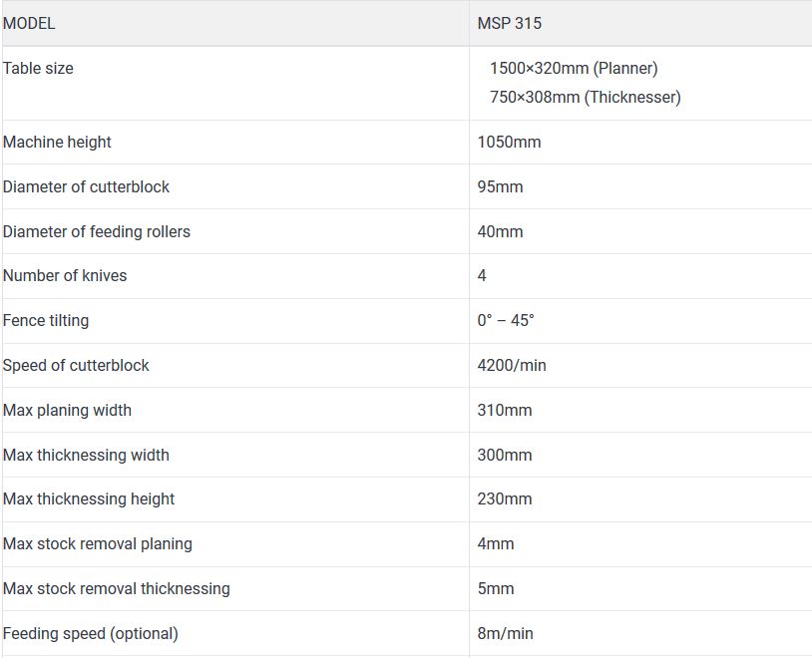
Task: Click the 1500×320mm (Planner) value
Action: point(574,69)
